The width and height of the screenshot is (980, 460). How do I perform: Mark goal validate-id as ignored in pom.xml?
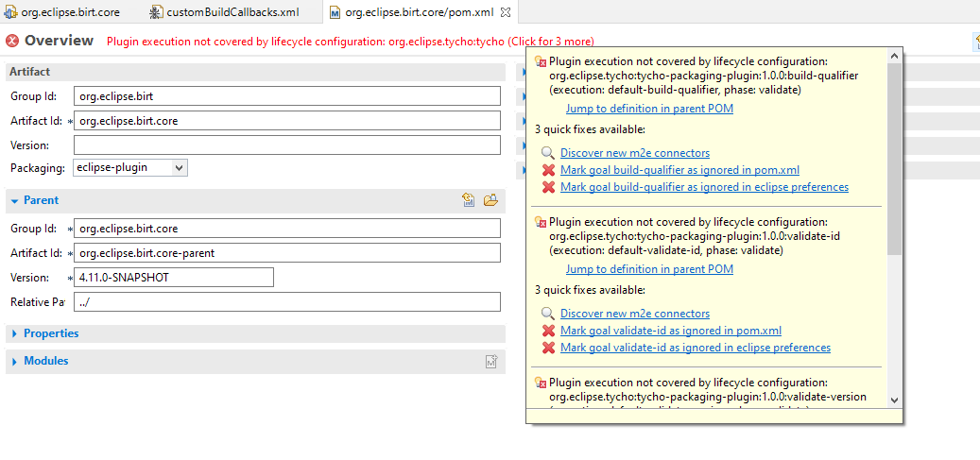tap(670, 331)
